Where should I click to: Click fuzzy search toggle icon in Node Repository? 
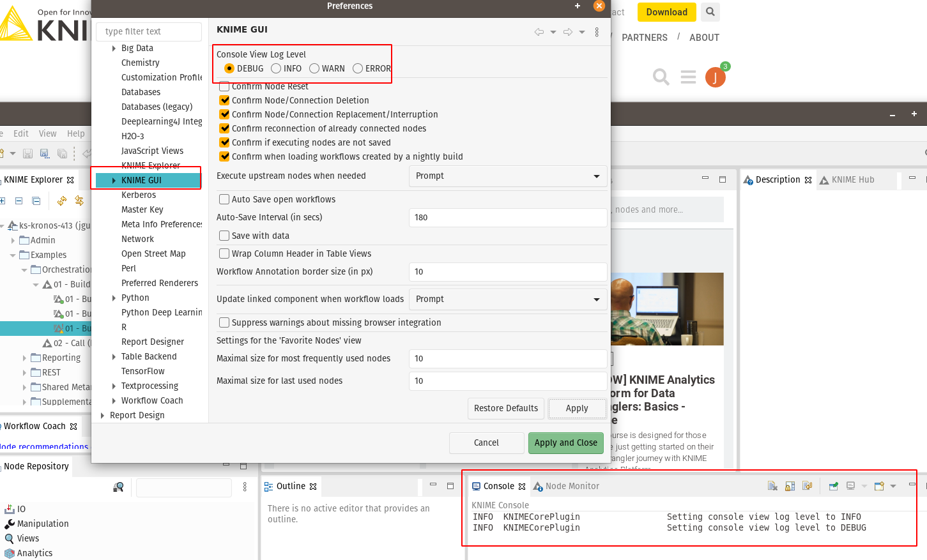point(118,487)
